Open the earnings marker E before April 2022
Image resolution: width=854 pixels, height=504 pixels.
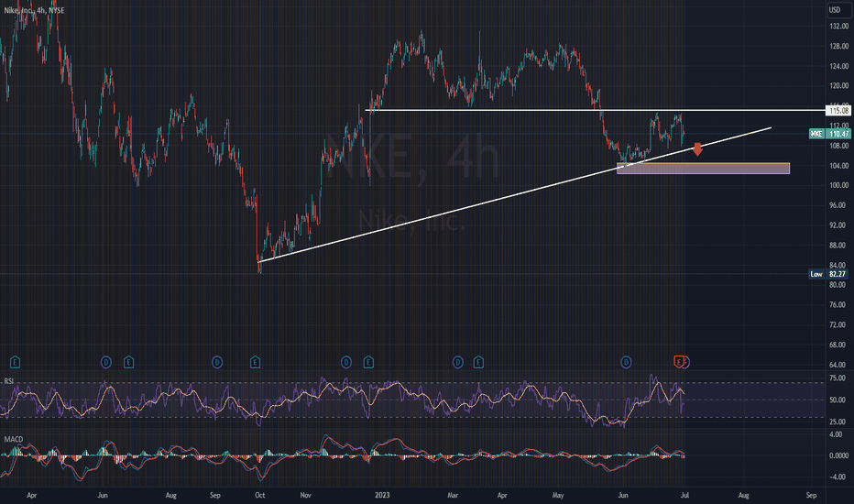15,362
